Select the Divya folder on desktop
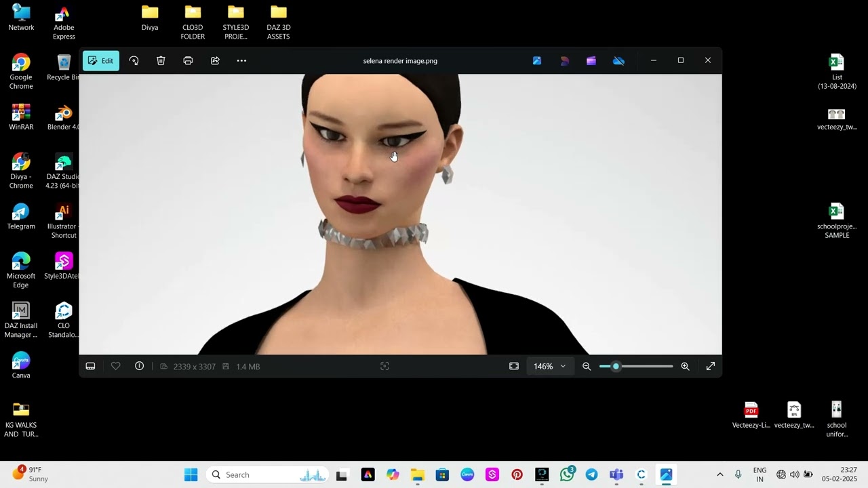Image resolution: width=868 pixels, height=488 pixels. (150, 18)
